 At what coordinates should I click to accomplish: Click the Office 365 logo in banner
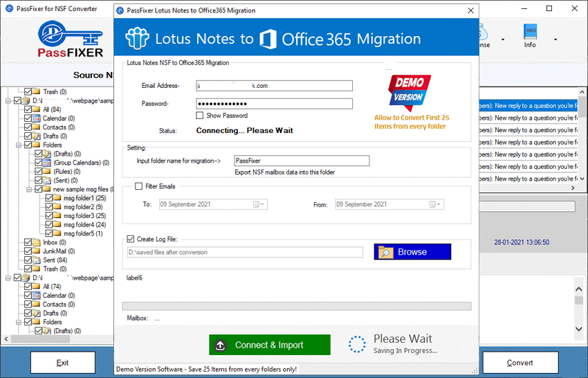[268, 39]
